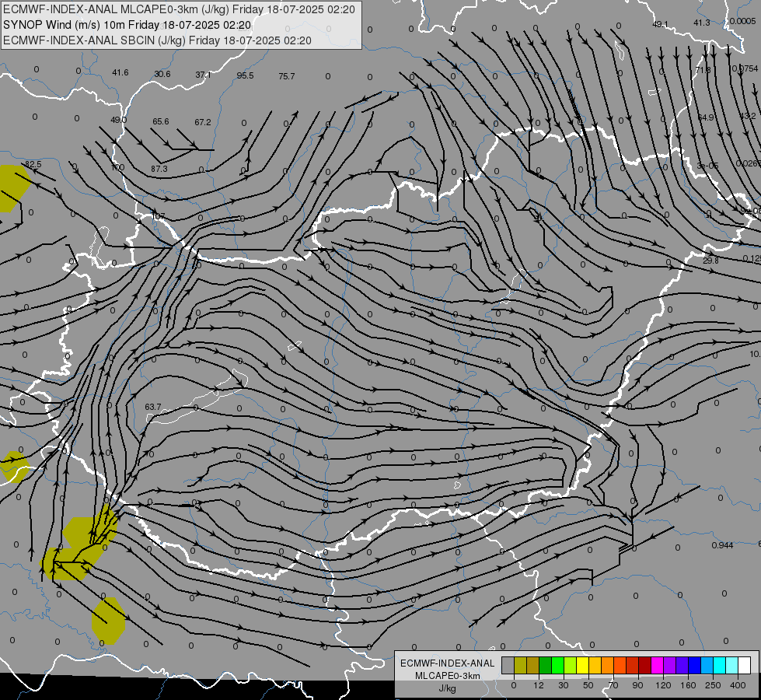The height and width of the screenshot is (700, 761).
Task: Select the dark green legend swatch
Action: [546, 665]
